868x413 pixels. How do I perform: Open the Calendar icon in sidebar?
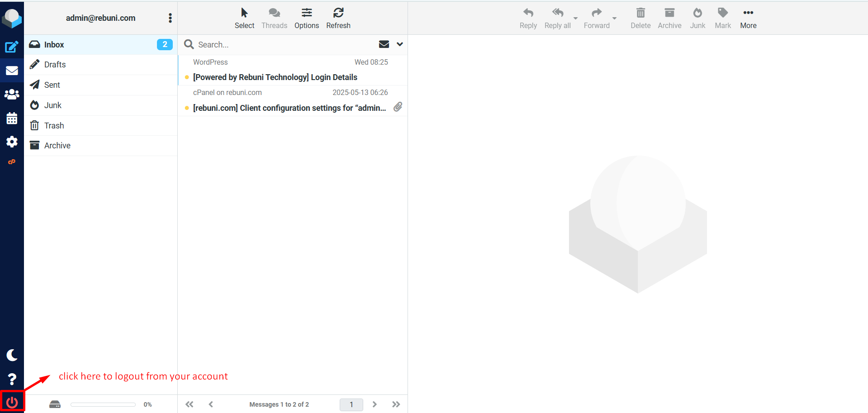12,119
